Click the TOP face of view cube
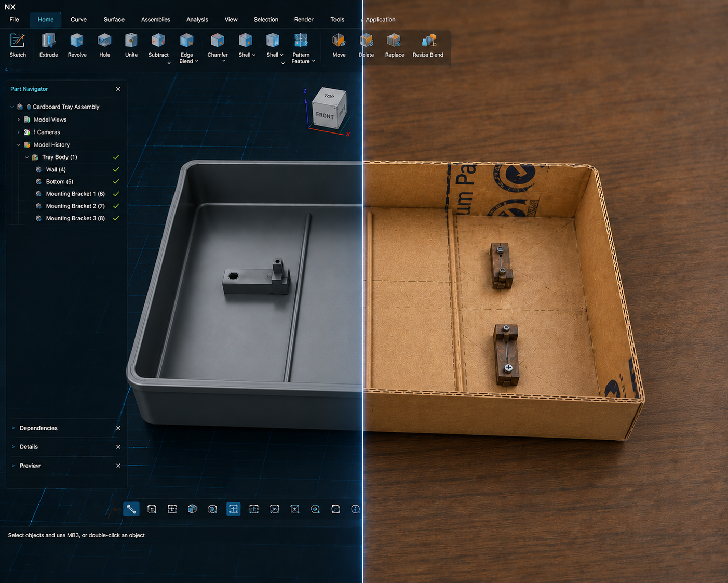The image size is (728, 583). coord(330,96)
